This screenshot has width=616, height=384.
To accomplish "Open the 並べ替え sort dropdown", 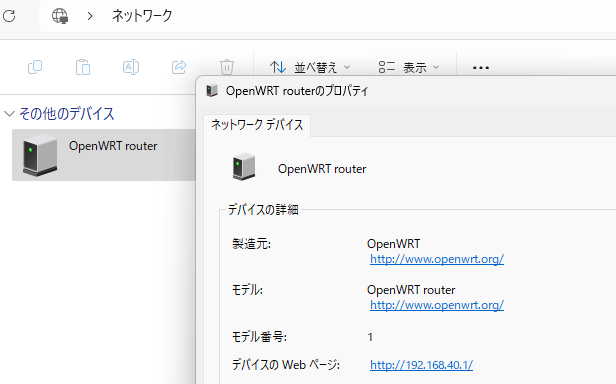I will coord(310,68).
